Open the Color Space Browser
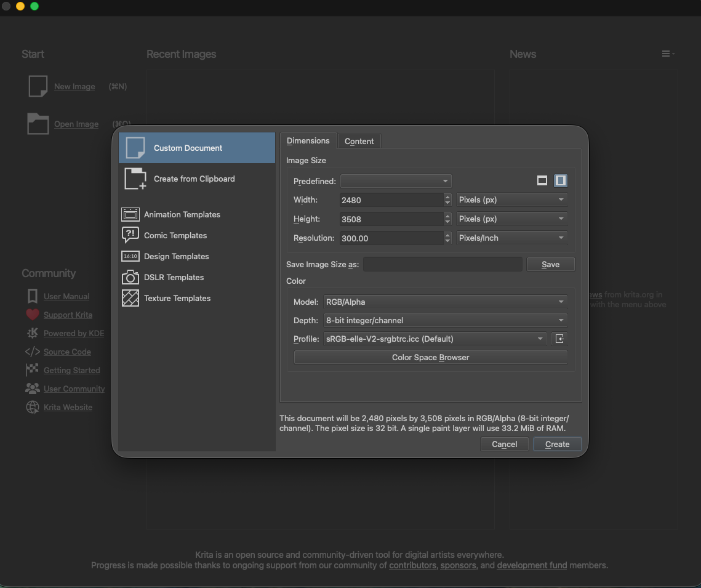 [431, 357]
